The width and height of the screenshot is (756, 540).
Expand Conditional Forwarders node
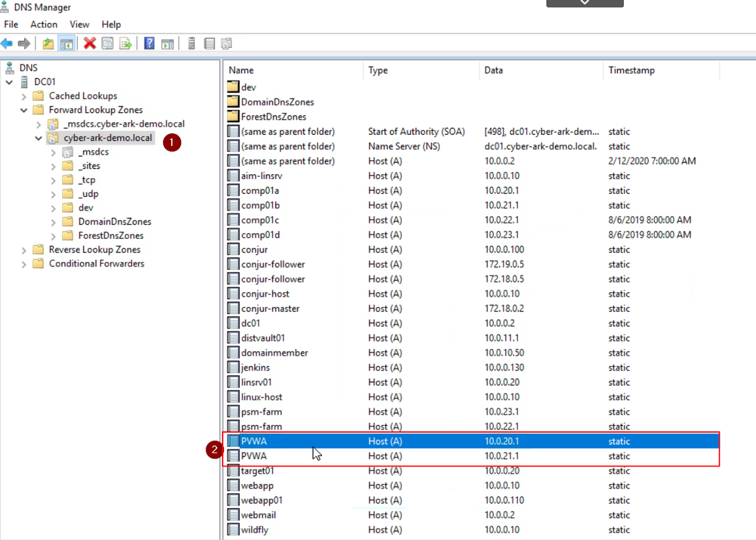(24, 264)
